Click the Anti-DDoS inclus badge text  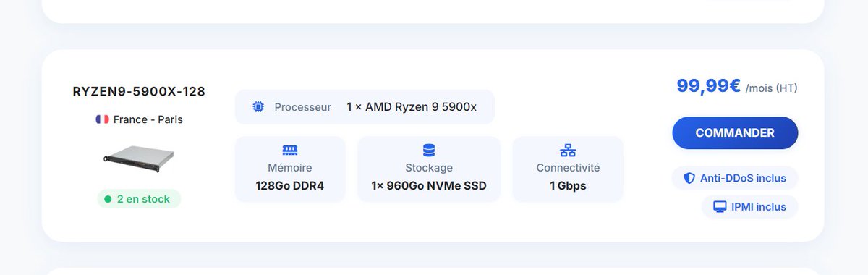[743, 178]
